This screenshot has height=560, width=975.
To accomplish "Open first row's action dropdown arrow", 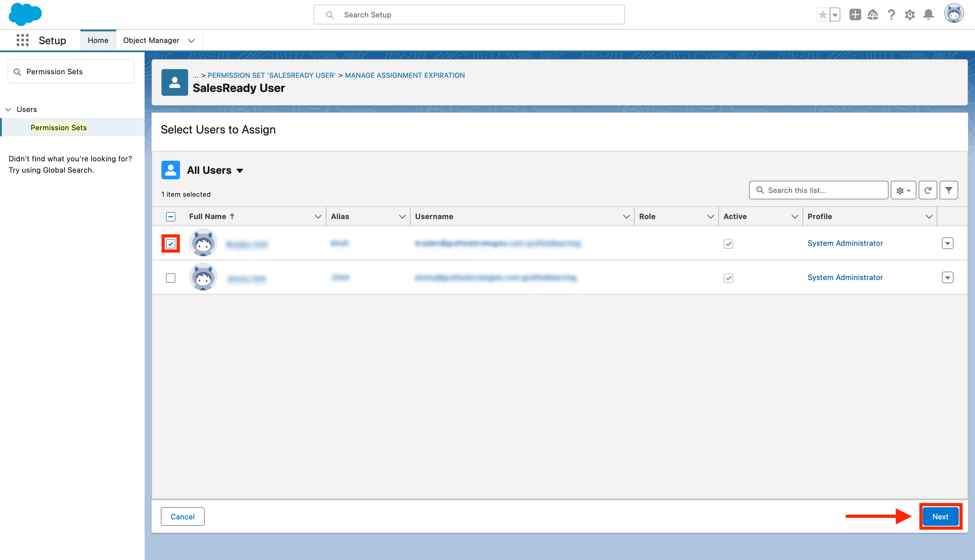I will 947,243.
